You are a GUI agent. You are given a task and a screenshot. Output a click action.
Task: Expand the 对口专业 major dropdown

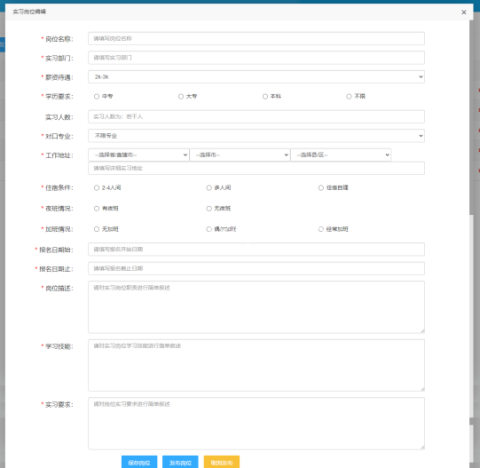[x=256, y=136]
